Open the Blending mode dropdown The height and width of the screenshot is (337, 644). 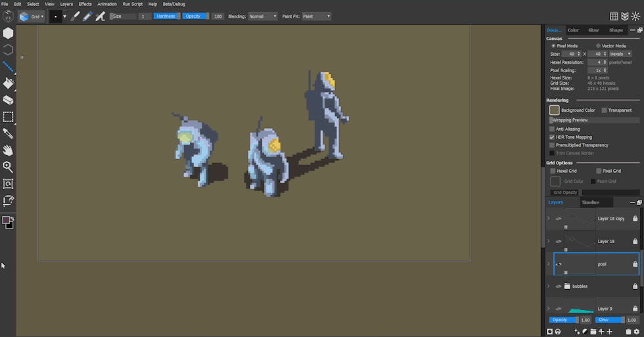click(x=262, y=16)
